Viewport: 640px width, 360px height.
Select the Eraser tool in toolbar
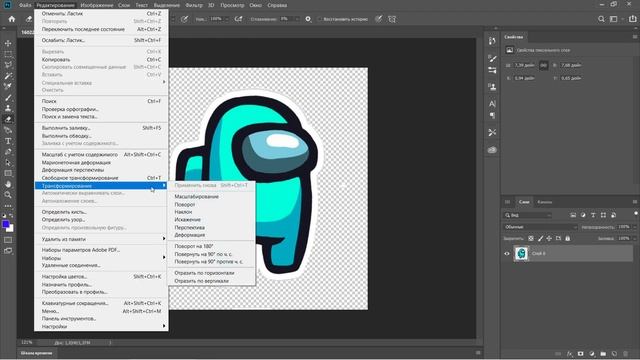8,119
